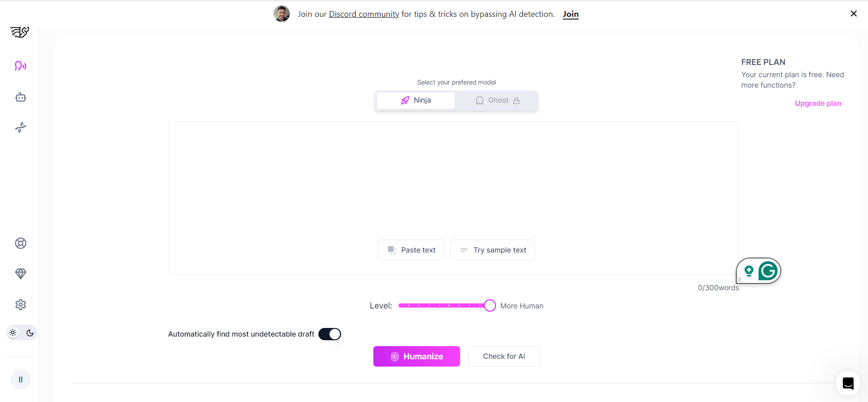Open settings via the gear icon
868x402 pixels.
click(x=20, y=305)
